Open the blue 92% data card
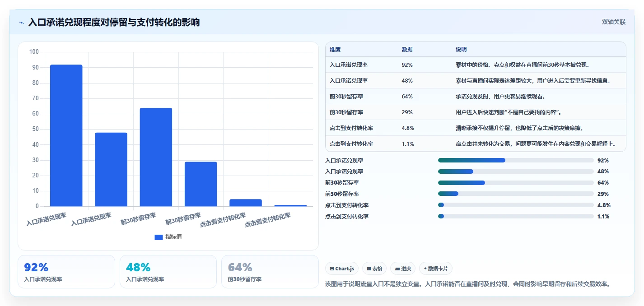Viewport: 644px width, 306px height. (66, 272)
